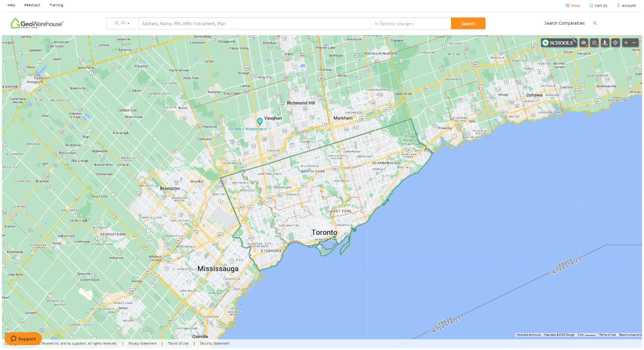
Task: Open the Help menu
Action: pyautogui.click(x=11, y=5)
